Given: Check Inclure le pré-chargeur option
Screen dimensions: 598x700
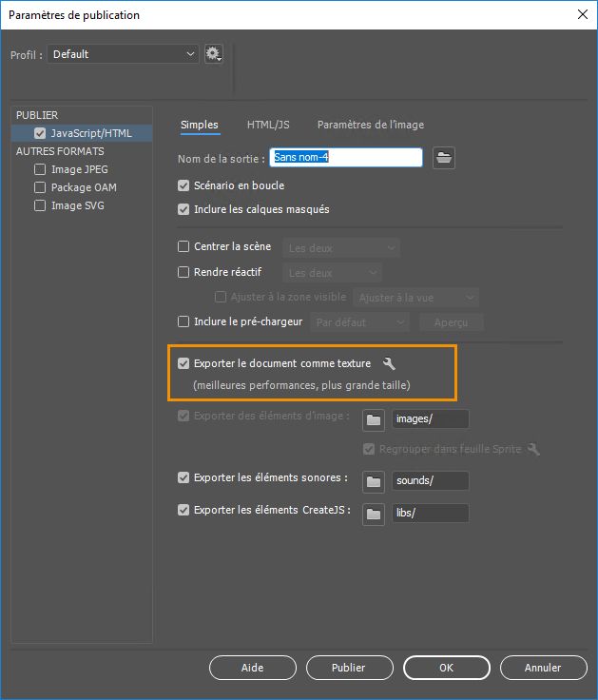Looking at the screenshot, I should pos(183,321).
